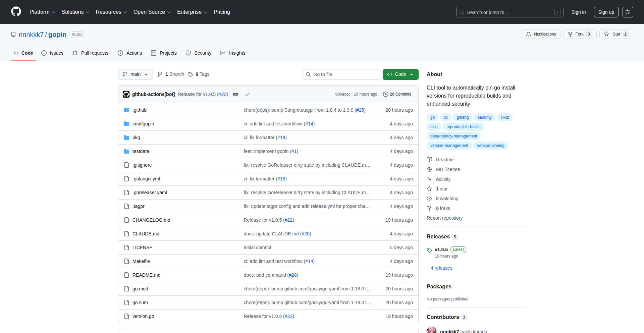644x333 pixels.
Task: Fork the gopin repository
Action: tap(576, 34)
